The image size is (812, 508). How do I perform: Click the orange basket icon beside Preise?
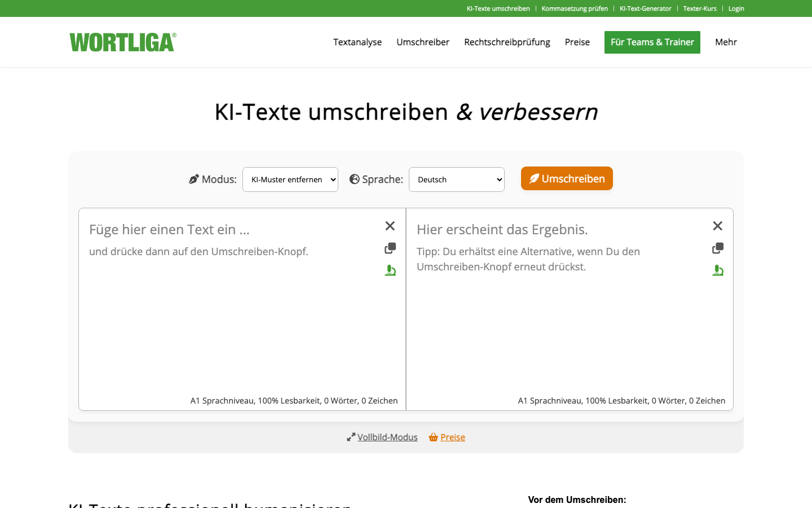[433, 437]
